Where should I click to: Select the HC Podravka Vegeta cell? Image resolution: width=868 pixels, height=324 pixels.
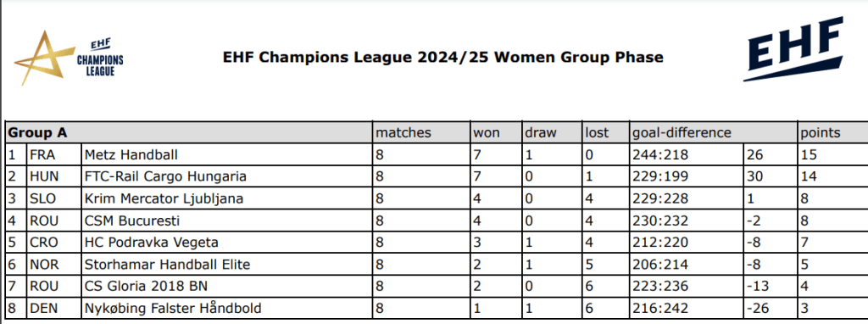tap(227, 243)
